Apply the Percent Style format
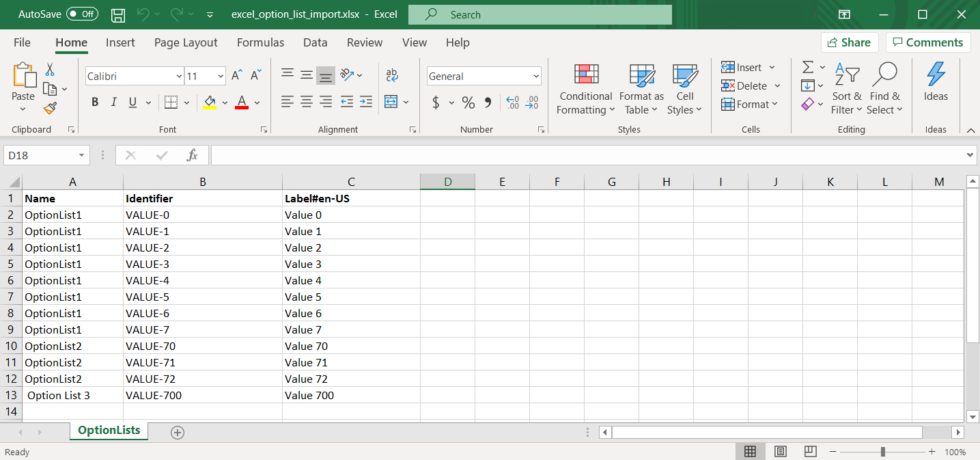This screenshot has height=460, width=980. (468, 101)
